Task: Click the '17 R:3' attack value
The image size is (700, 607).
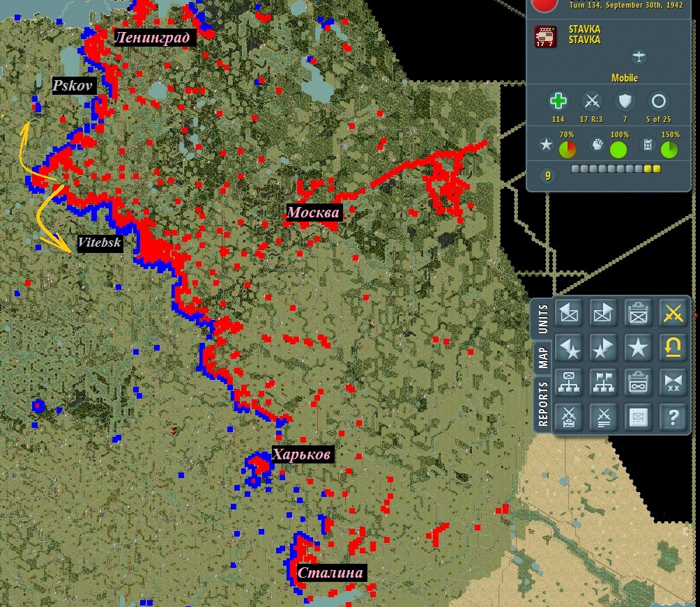Action: coord(591,119)
